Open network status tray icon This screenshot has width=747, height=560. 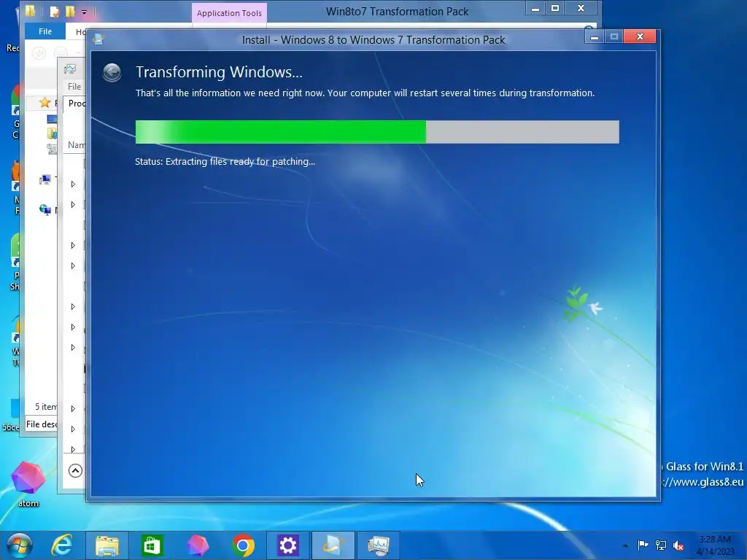click(661, 545)
